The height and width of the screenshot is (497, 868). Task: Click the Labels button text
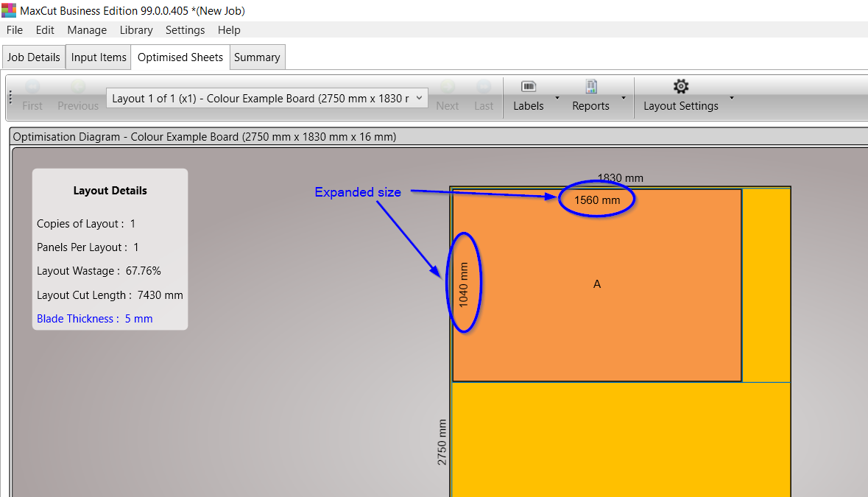pyautogui.click(x=529, y=106)
